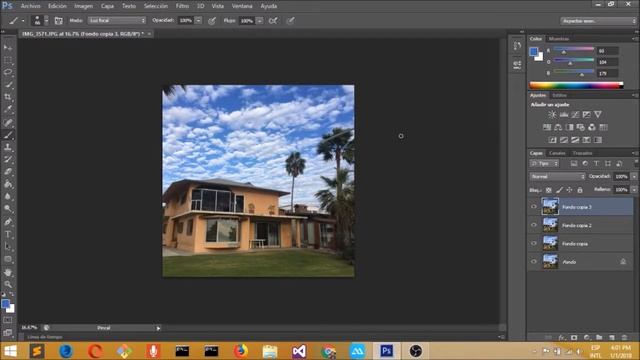Switch to the Trazados tab
Viewport: 640px width, 360px height.
pos(582,153)
